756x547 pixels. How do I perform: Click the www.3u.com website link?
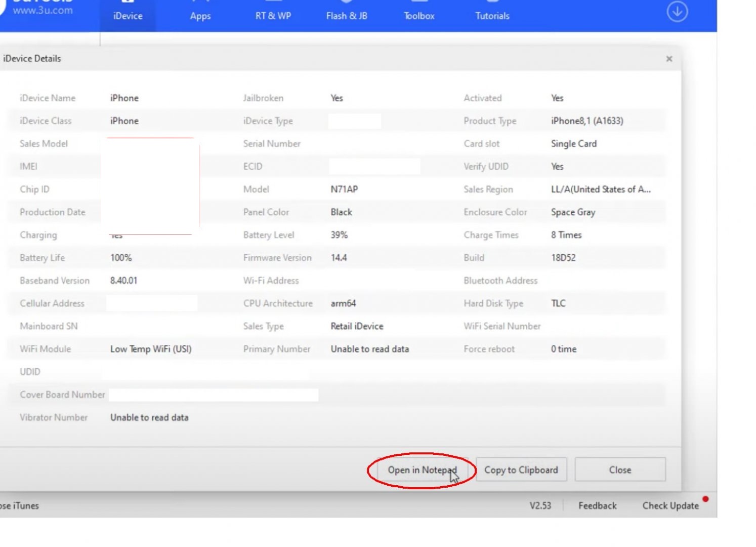pos(43,10)
